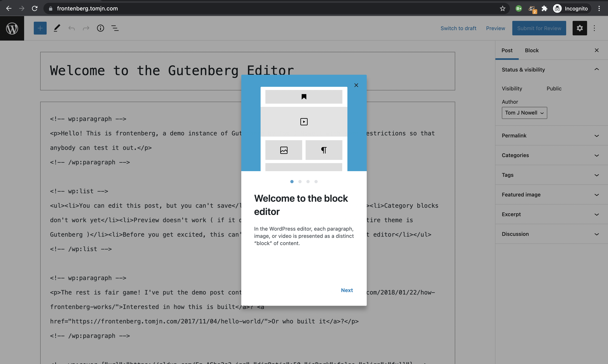Click the green B+ extension icon
This screenshot has width=608, height=364.
519,9
